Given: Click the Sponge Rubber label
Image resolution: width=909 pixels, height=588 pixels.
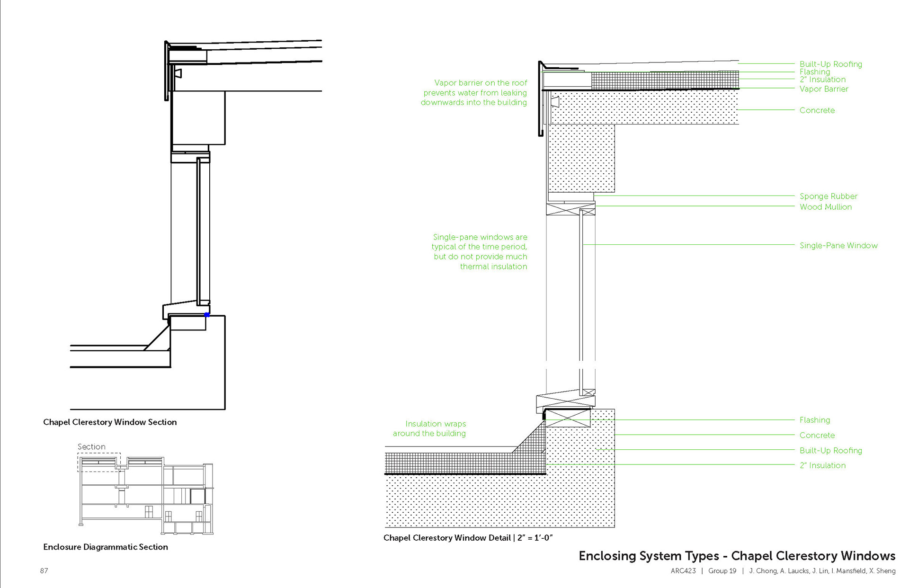Looking at the screenshot, I should 828,196.
